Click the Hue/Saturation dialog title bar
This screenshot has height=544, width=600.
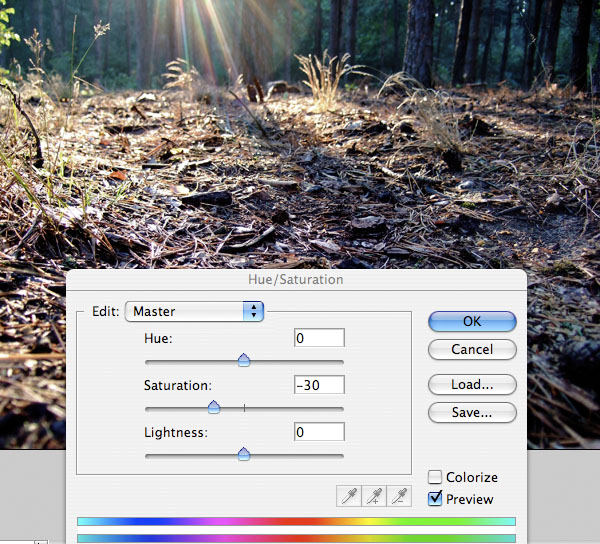(x=296, y=280)
